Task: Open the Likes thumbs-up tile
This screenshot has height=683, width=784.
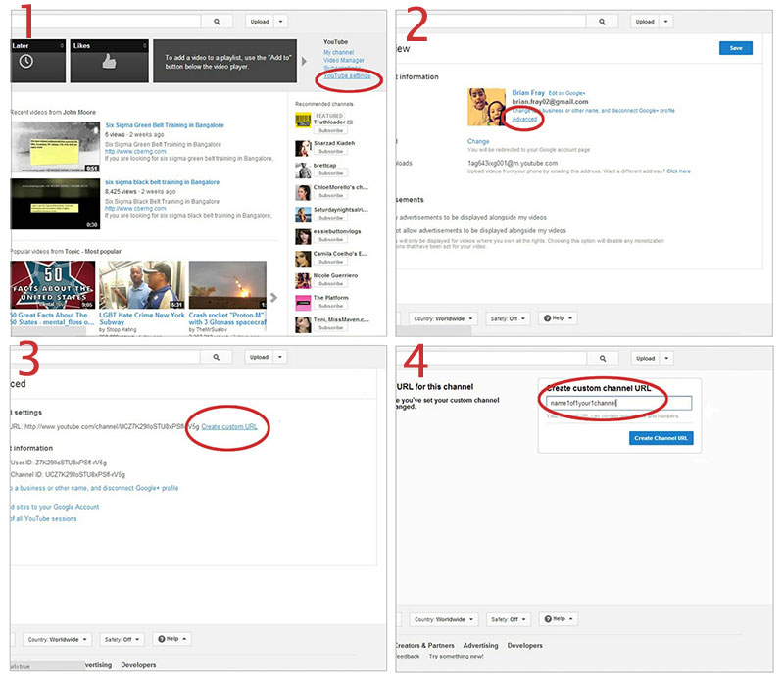Action: (109, 61)
